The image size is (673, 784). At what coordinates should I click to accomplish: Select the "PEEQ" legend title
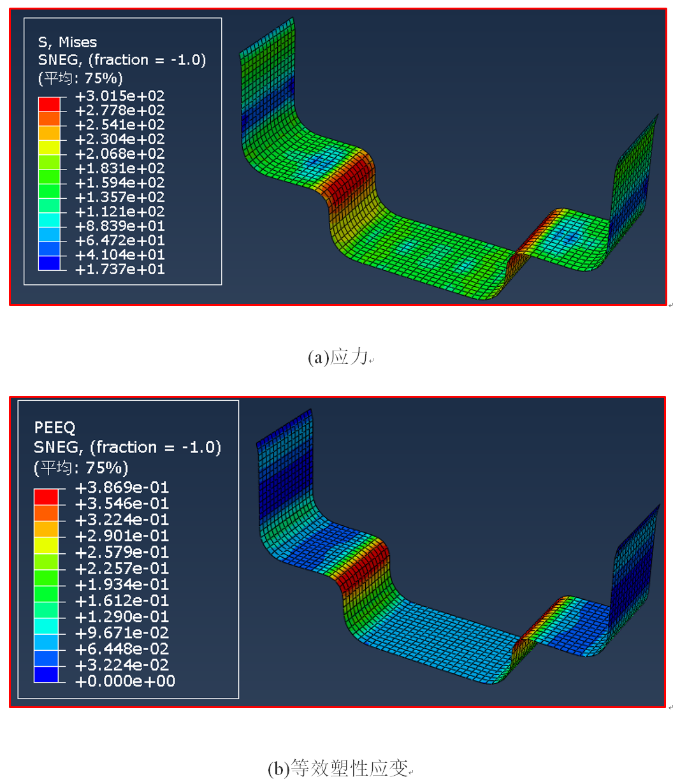(55, 427)
